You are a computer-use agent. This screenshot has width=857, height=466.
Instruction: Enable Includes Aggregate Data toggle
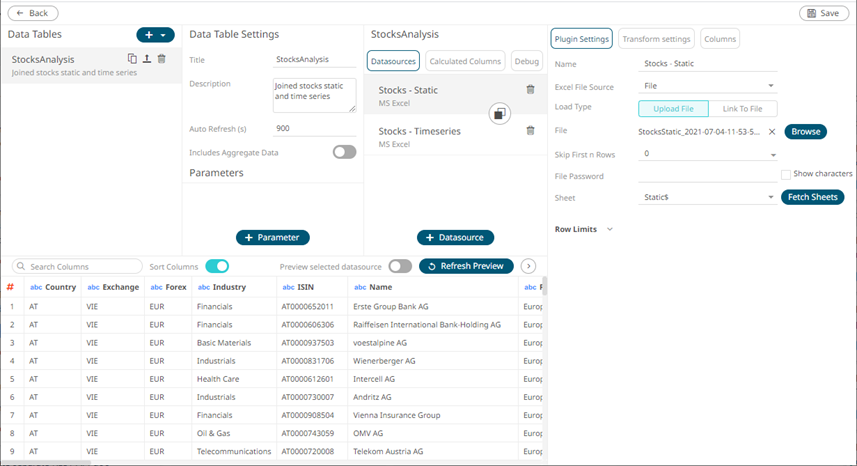click(344, 152)
